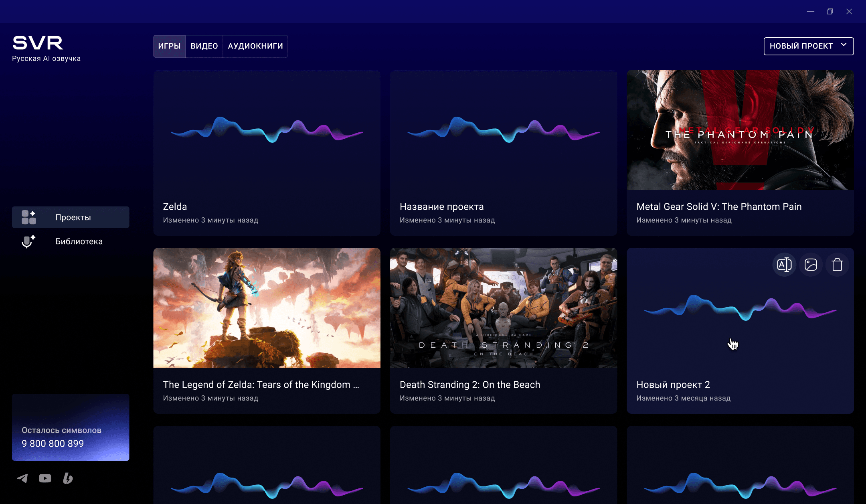866x504 pixels.
Task: Open the Telegram link icon
Action: (x=22, y=478)
